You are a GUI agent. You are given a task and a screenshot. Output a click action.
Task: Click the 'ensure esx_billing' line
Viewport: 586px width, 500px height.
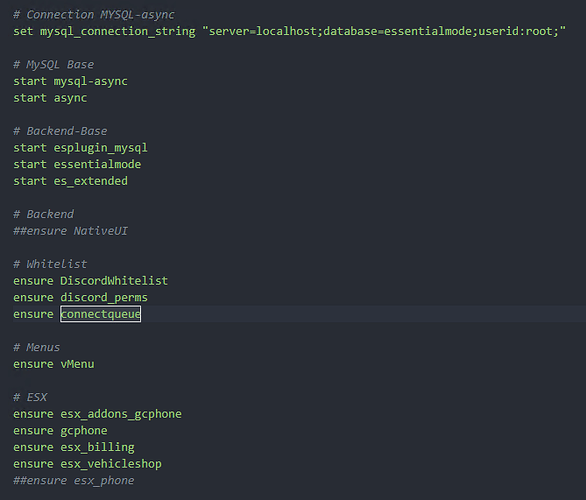click(x=74, y=447)
